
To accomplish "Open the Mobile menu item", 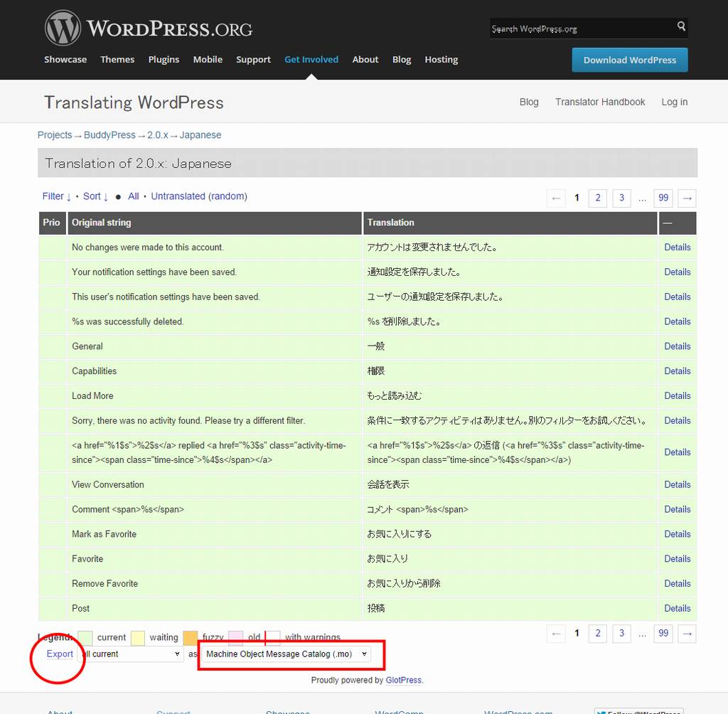I will [208, 60].
